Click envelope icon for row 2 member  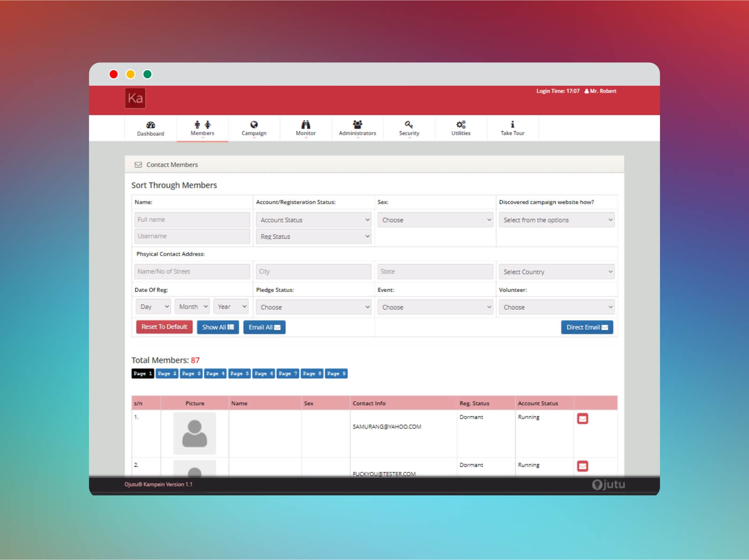(583, 466)
